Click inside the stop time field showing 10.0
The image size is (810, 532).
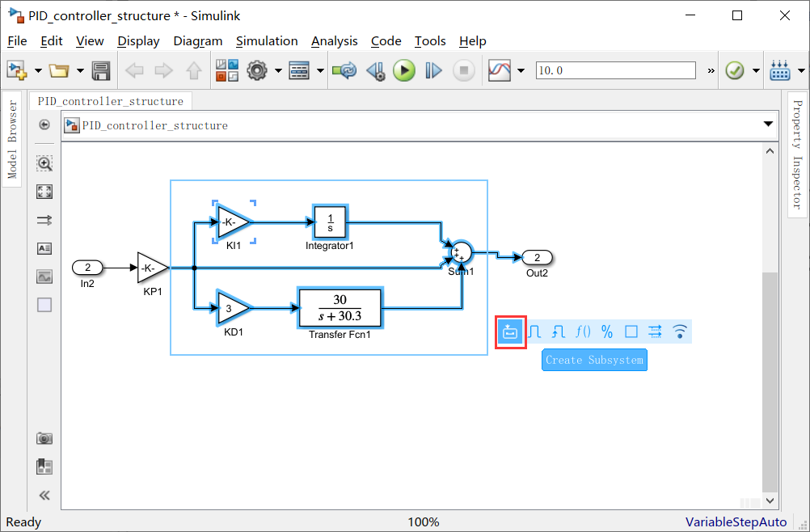tap(614, 70)
